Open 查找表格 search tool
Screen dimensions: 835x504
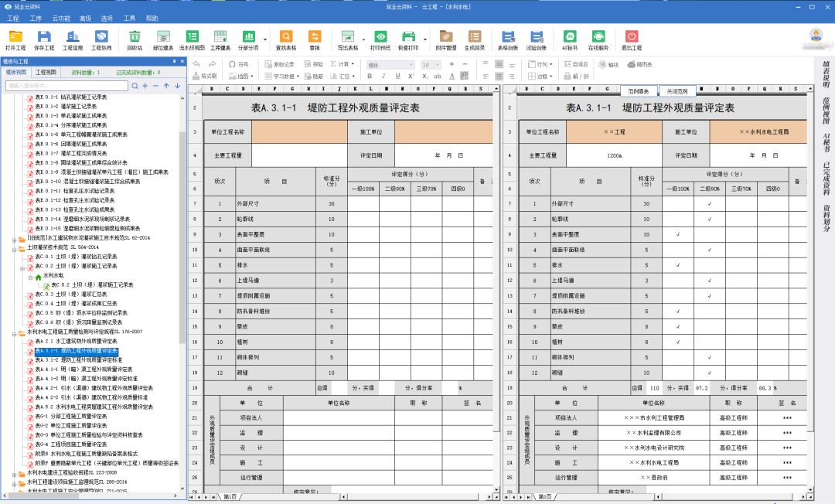[286, 40]
